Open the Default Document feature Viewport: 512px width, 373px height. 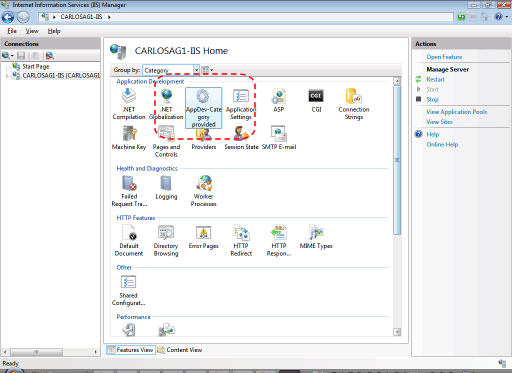(129, 240)
